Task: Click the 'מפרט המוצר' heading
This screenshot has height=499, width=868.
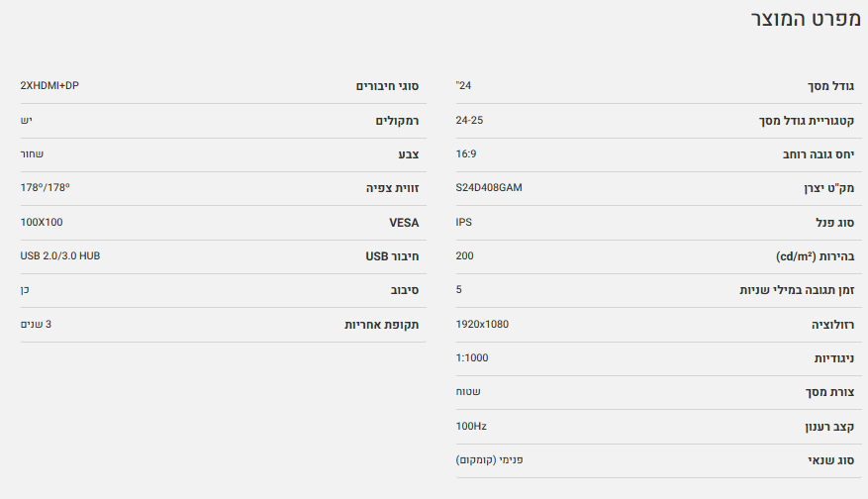Action: (802, 21)
